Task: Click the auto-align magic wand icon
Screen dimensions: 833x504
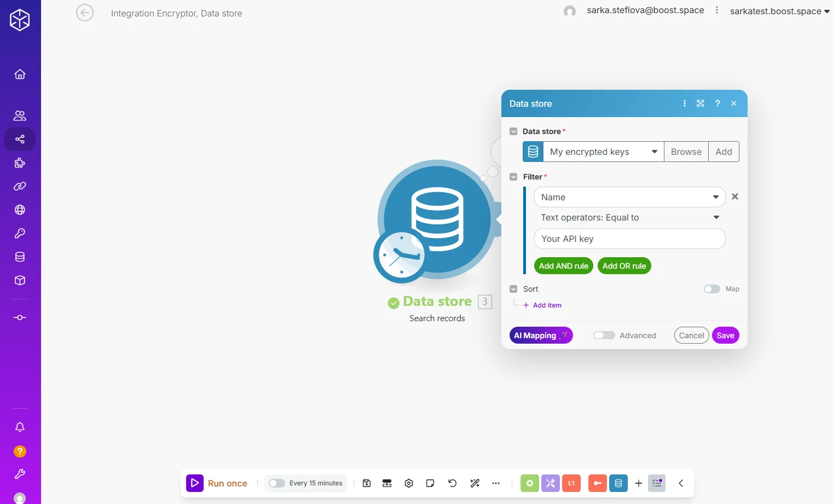Action: tap(475, 483)
